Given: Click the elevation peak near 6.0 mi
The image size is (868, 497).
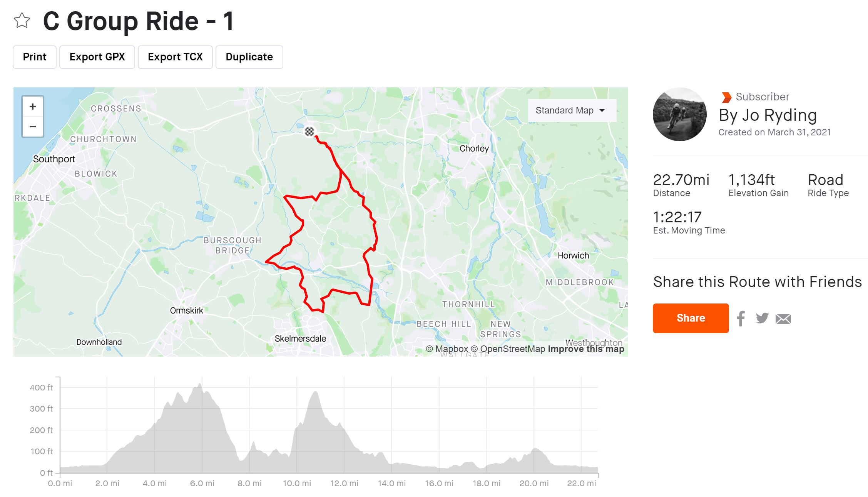Looking at the screenshot, I should pos(200,384).
